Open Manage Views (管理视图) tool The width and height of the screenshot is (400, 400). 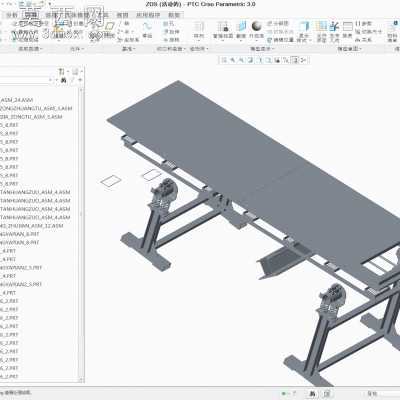223,30
